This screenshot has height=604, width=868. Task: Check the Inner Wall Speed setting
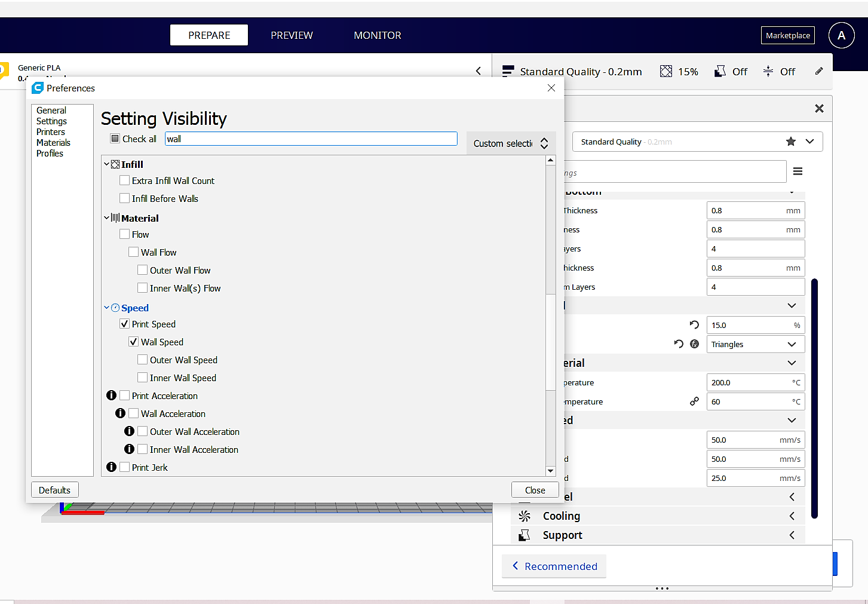(x=142, y=377)
